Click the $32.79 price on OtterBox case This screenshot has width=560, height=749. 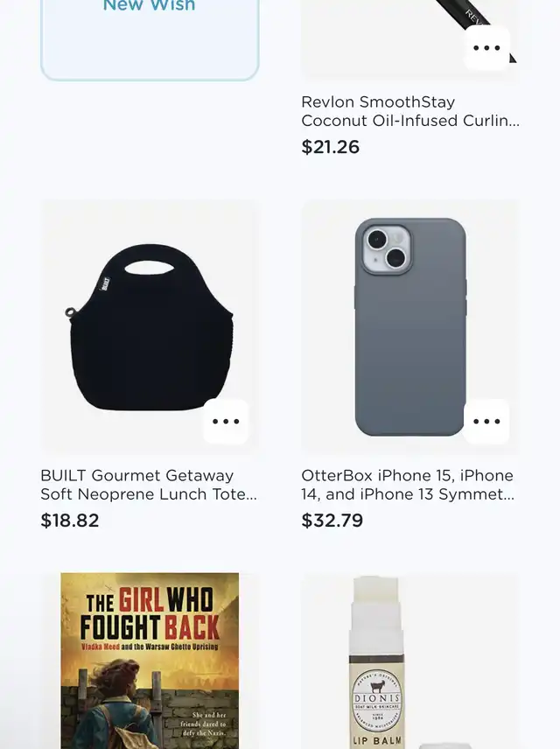[332, 521]
